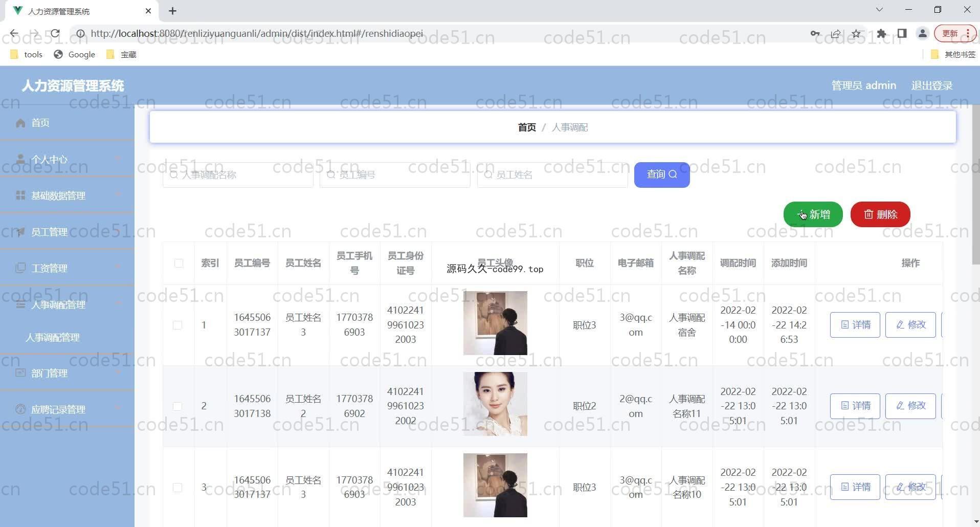Expand 部门管理 sidebar menu
Viewport: 980px width, 527px height.
point(67,373)
